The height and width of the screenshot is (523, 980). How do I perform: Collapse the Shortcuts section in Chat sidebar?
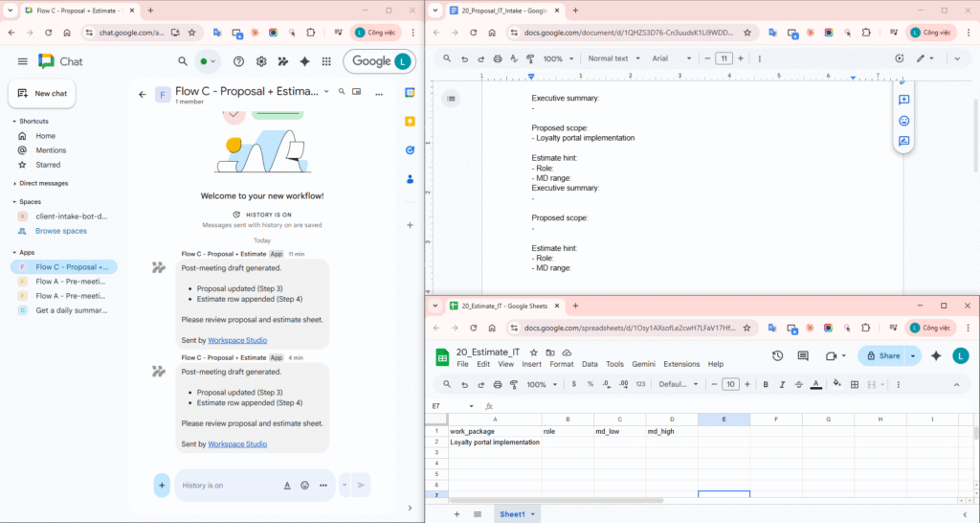[x=14, y=122]
